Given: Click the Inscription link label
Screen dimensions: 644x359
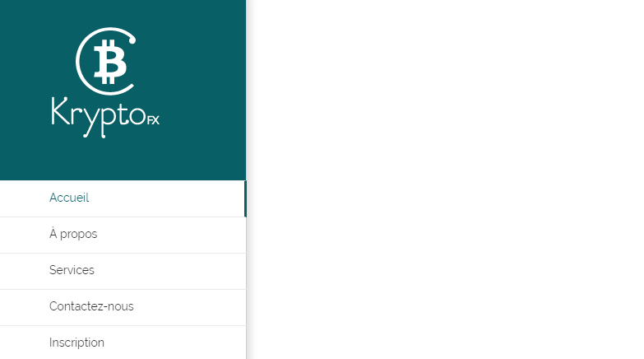Looking at the screenshot, I should click(x=76, y=343).
